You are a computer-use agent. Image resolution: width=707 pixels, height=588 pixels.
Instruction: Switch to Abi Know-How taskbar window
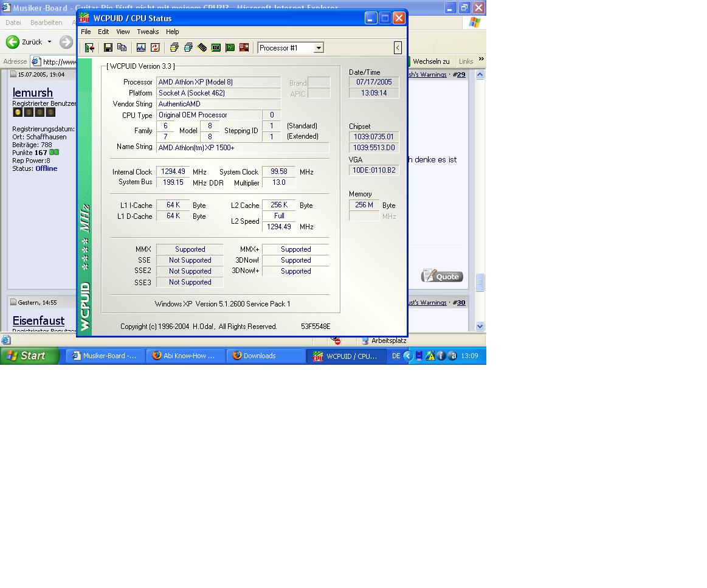click(x=185, y=356)
